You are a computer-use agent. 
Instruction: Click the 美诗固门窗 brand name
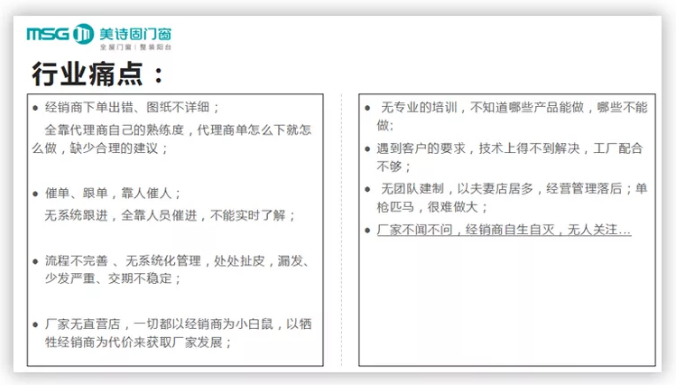tap(135, 34)
